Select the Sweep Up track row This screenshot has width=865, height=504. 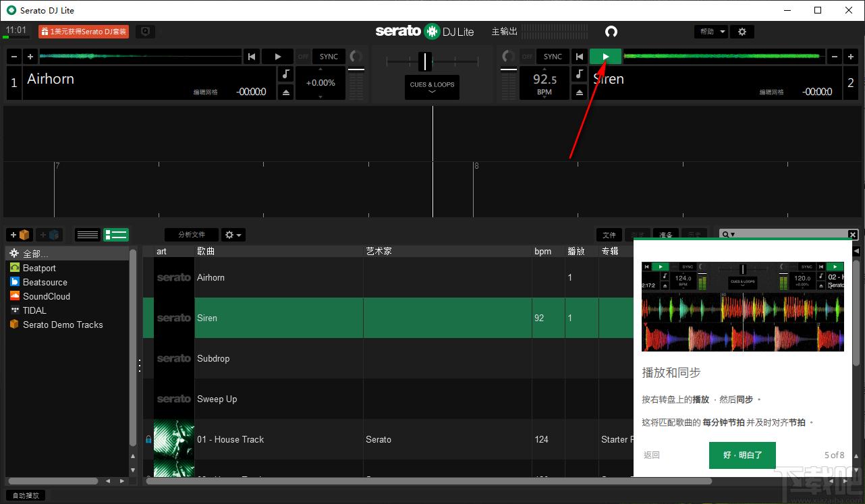tap(388, 399)
